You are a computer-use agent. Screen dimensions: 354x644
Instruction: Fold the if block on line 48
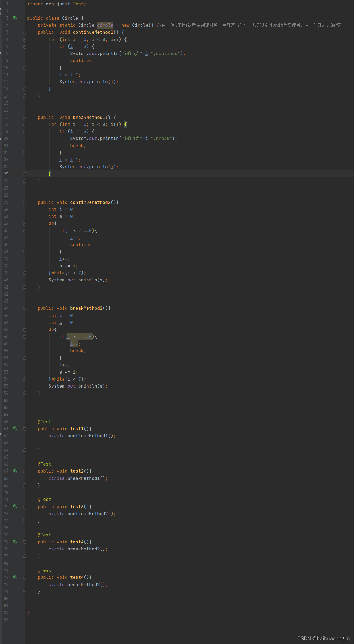(x=25, y=336)
